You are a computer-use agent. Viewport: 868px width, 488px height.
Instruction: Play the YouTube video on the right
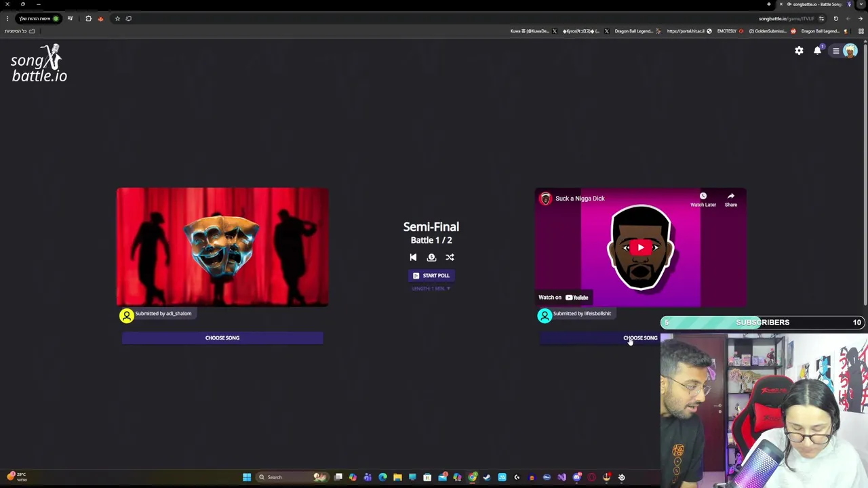pyautogui.click(x=640, y=247)
